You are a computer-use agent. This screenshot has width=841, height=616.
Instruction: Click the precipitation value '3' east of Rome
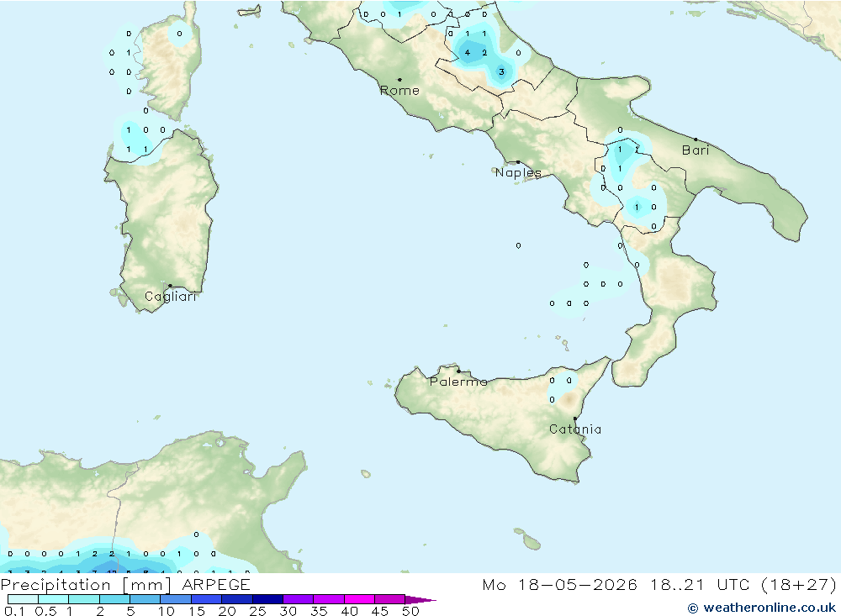tap(501, 71)
